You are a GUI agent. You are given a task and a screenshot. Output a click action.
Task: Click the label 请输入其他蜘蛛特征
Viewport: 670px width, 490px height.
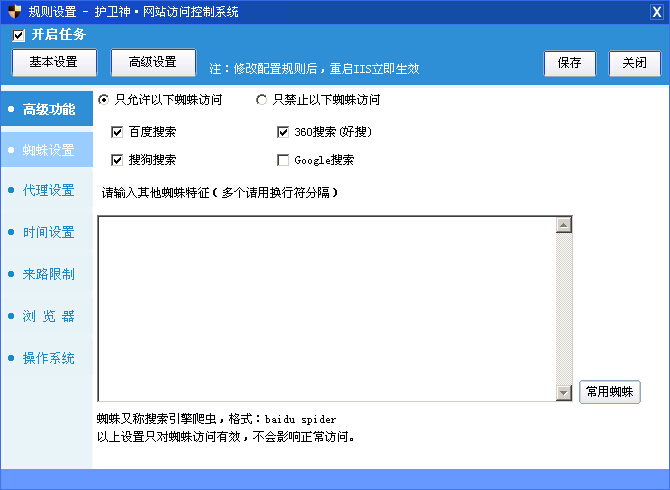pyautogui.click(x=155, y=193)
